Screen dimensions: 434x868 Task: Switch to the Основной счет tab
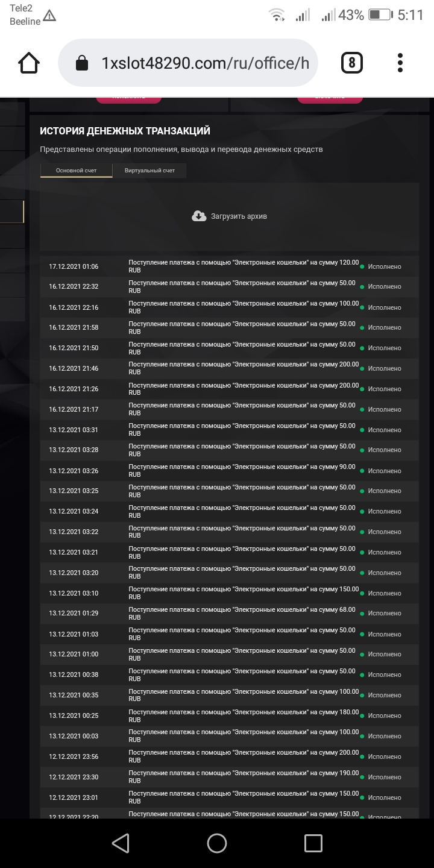point(77,171)
